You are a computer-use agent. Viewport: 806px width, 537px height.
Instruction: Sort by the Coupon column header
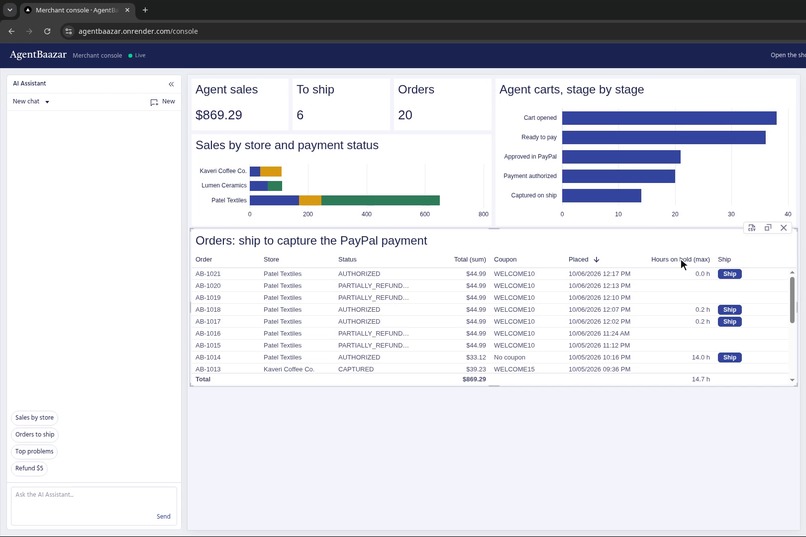click(x=505, y=260)
